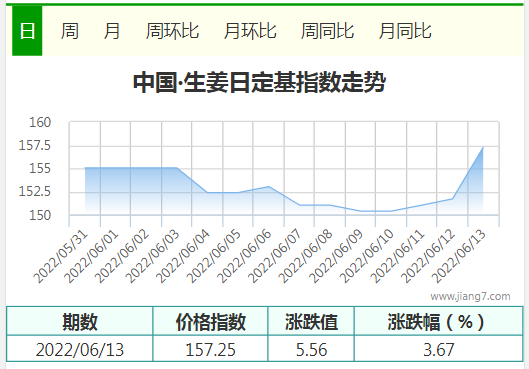This screenshot has width=529, height=369.
Task: Click the 期数 column header
Action: (80, 321)
